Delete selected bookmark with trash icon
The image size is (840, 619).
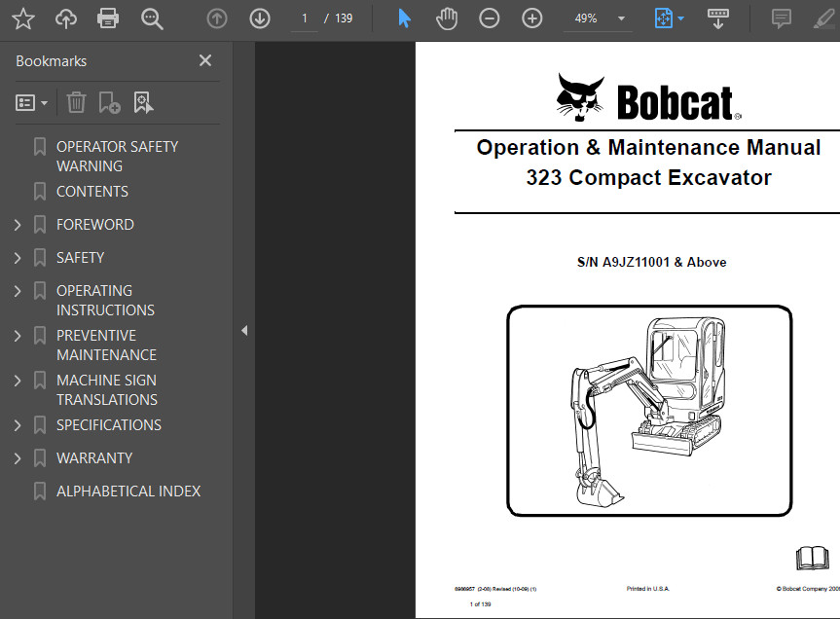tap(76, 102)
